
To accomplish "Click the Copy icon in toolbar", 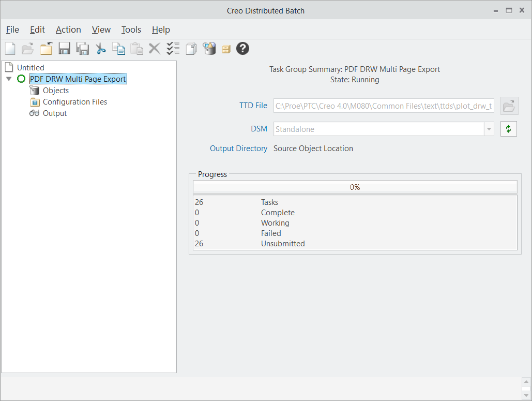I will tap(119, 49).
